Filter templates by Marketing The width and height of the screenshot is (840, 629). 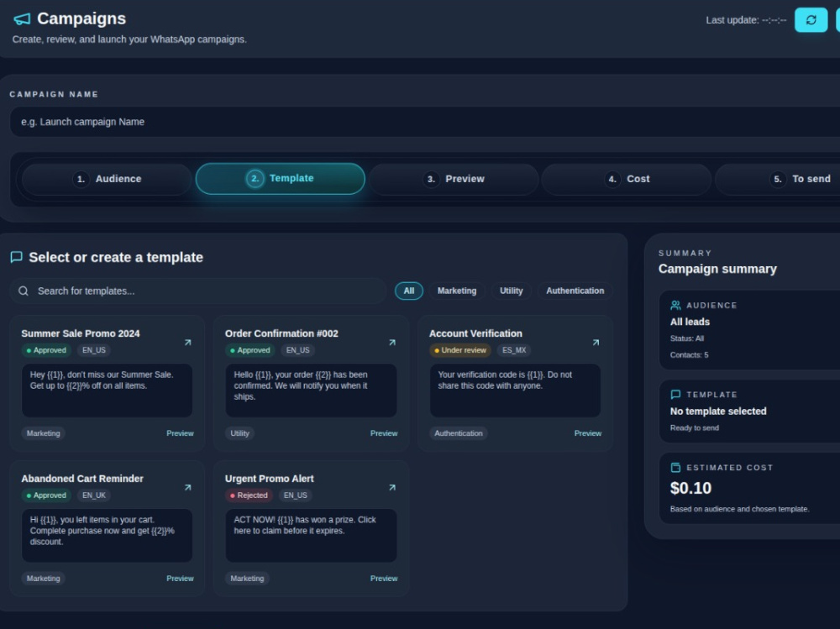coord(457,291)
